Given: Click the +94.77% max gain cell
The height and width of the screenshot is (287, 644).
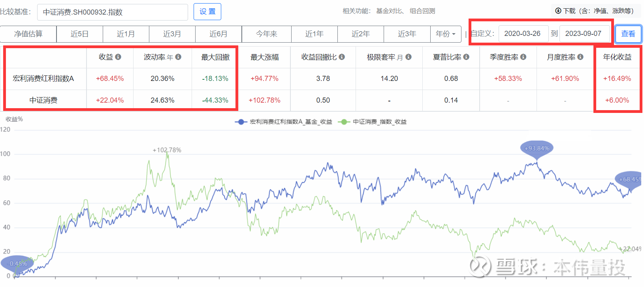Looking at the screenshot, I should (x=265, y=79).
